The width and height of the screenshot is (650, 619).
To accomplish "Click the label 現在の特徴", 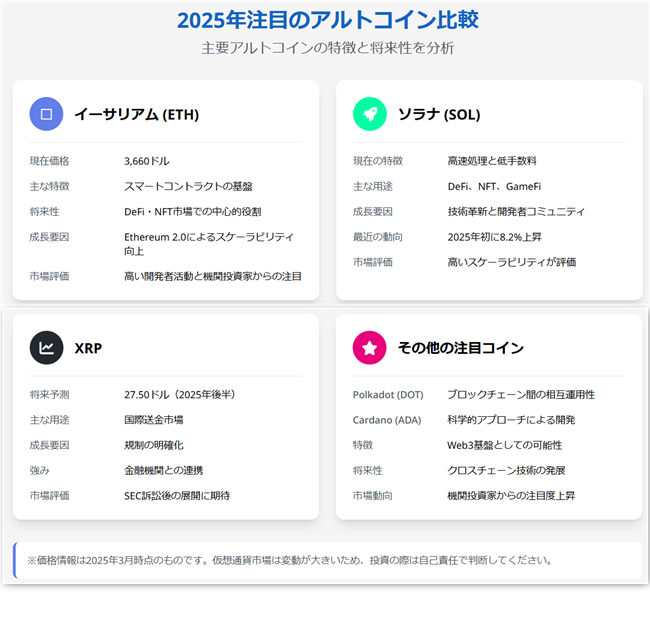I will coord(378,161).
